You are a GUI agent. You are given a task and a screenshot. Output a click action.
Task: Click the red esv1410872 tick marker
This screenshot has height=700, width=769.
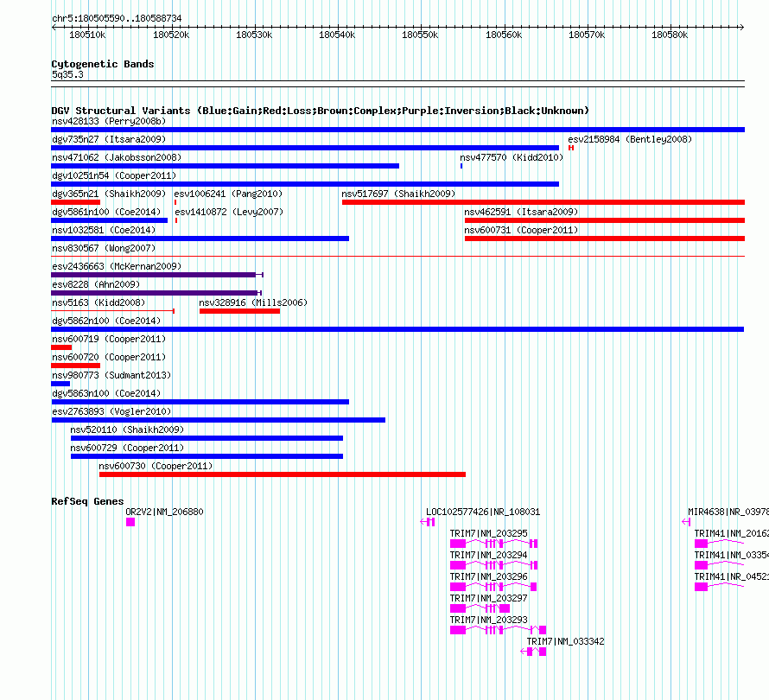click(x=176, y=220)
